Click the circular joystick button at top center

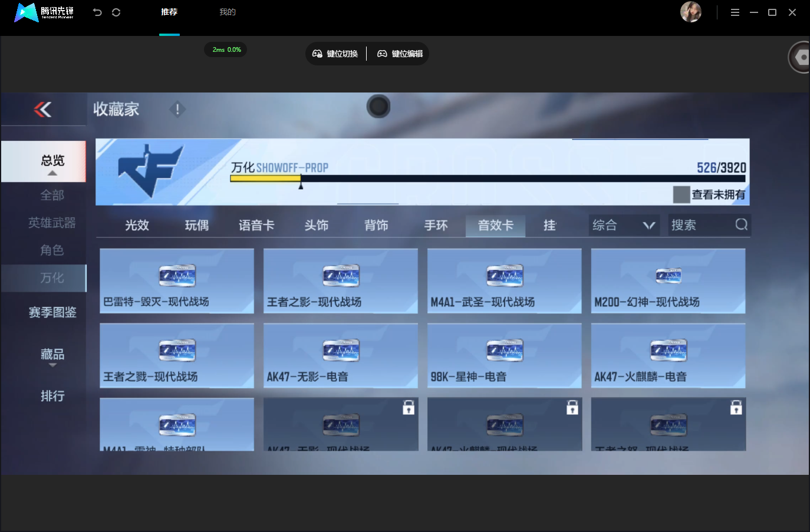[x=378, y=107]
